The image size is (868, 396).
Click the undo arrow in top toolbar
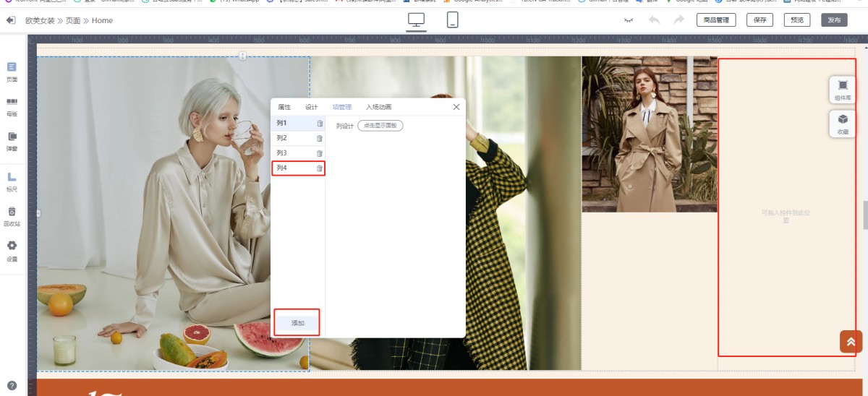[654, 20]
